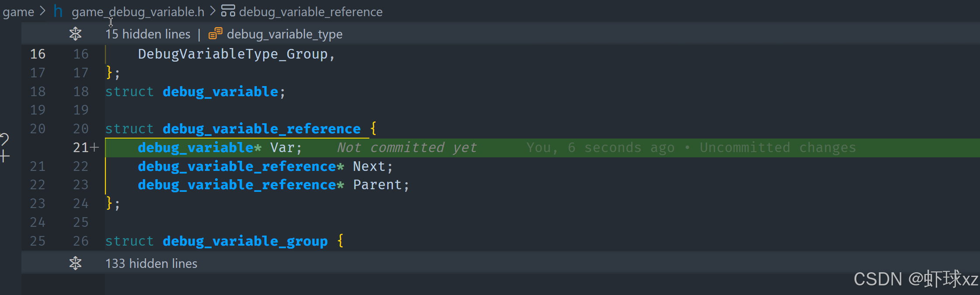This screenshot has height=295, width=980.
Task: Open debug_variable_reference breadcrumb symbol
Action: [311, 12]
